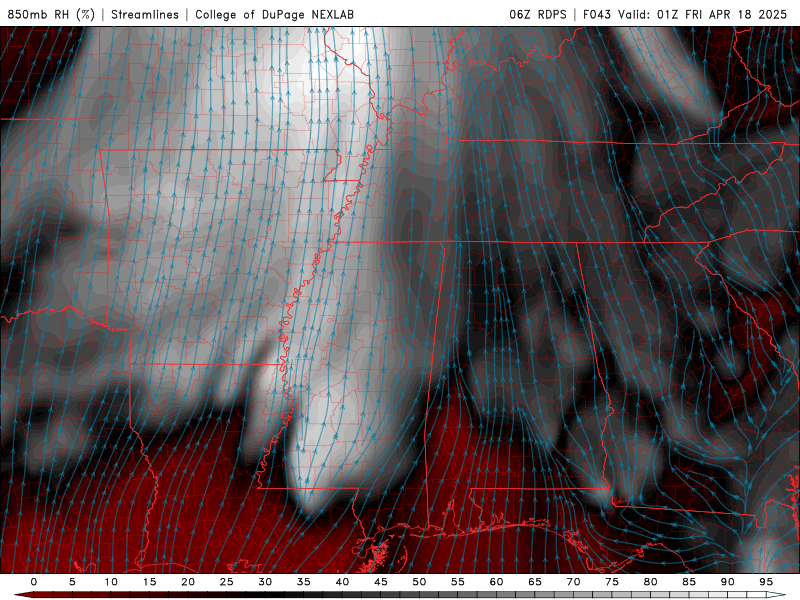Click the colorbar label '85'
The width and height of the screenshot is (800, 600).
(x=689, y=582)
